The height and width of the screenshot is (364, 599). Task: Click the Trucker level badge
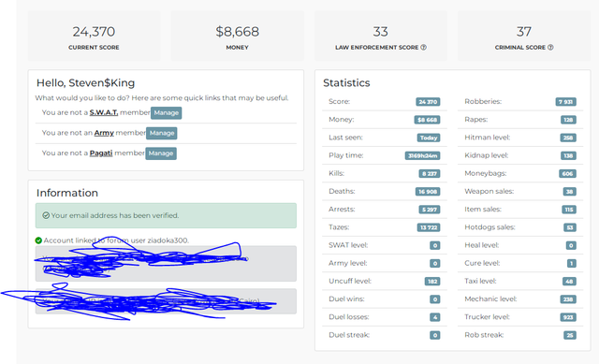(x=568, y=317)
